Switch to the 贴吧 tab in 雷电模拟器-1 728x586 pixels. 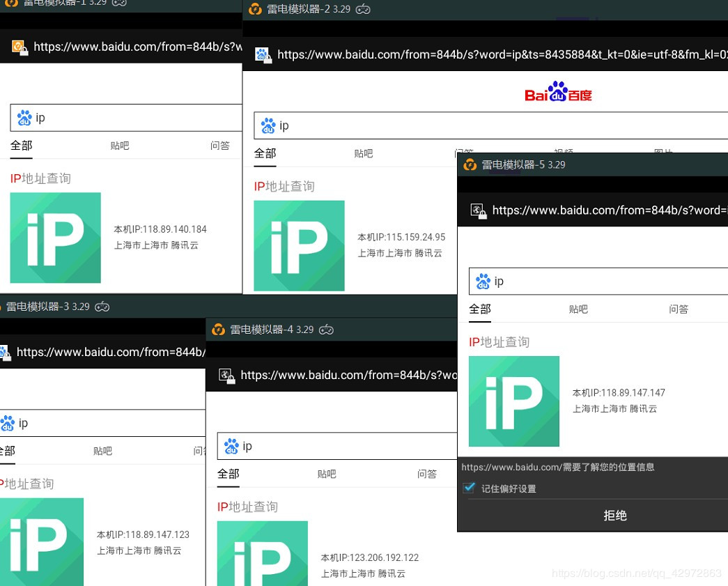(x=120, y=146)
